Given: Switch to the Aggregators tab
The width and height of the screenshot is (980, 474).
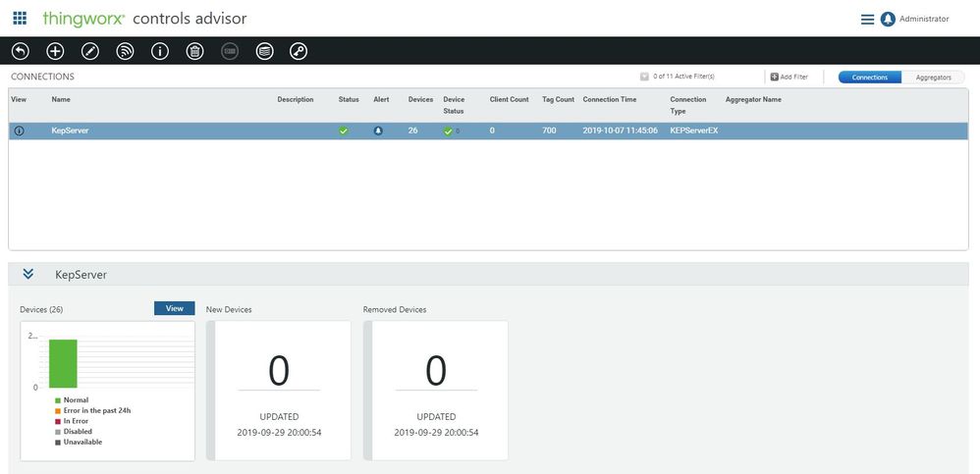Looking at the screenshot, I should click(x=933, y=77).
